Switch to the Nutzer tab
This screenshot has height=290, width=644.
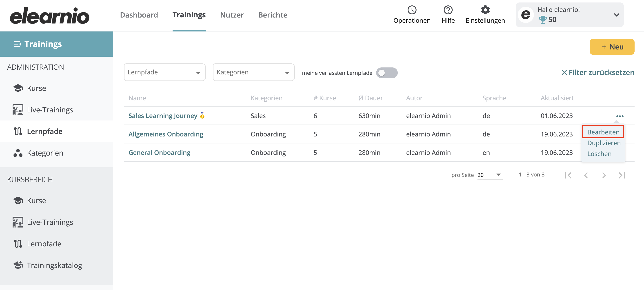(x=232, y=15)
